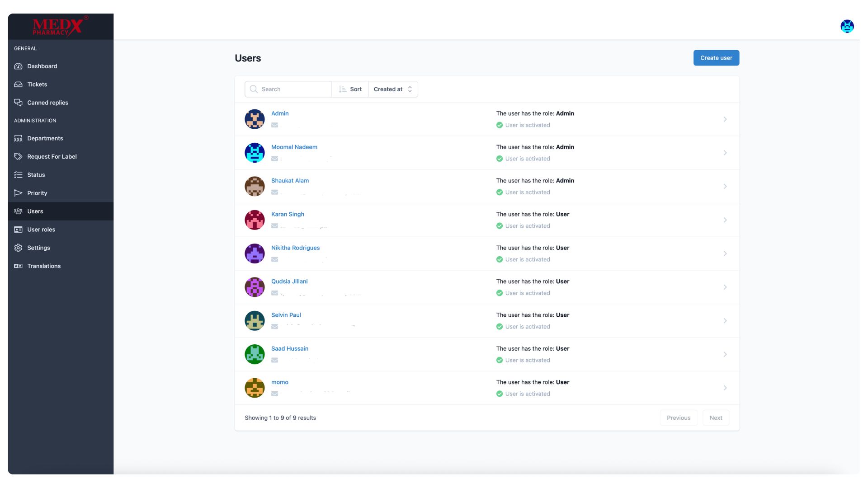Click the Create user button
Image resolution: width=868 pixels, height=488 pixels.
click(716, 58)
